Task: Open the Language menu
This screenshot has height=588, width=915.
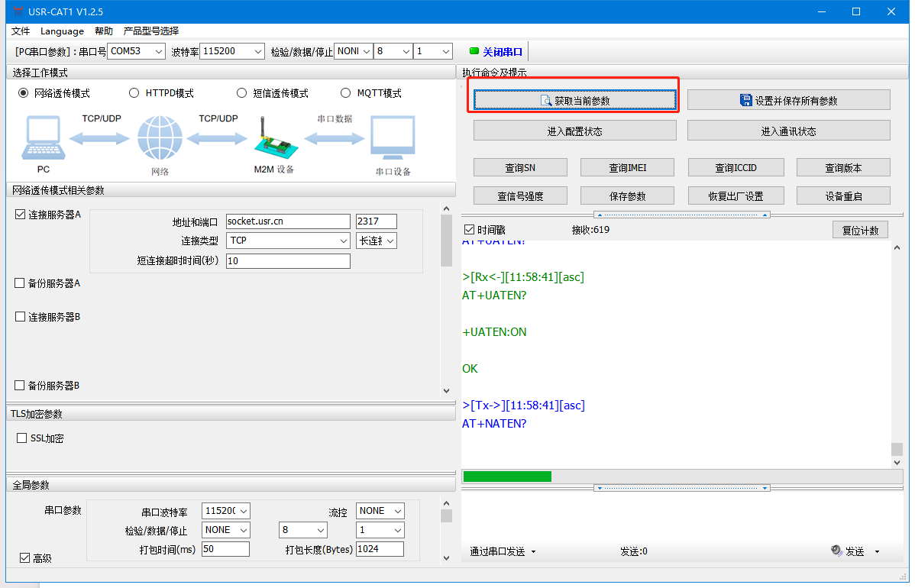Action: tap(62, 31)
